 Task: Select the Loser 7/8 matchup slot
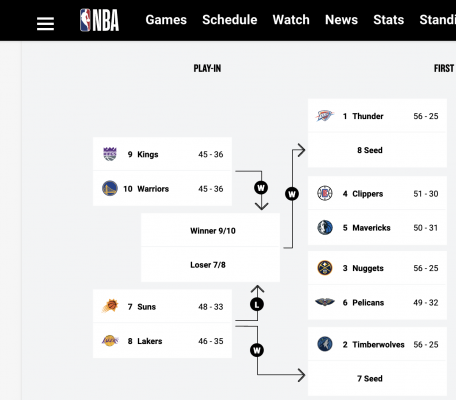coord(210,265)
